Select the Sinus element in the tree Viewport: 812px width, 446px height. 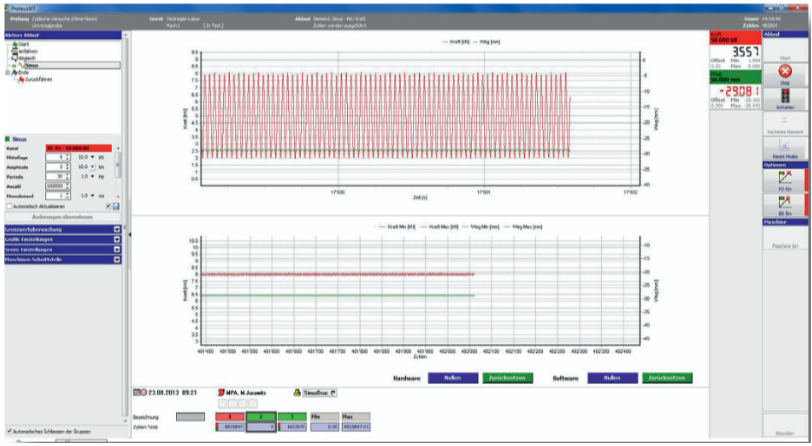[x=32, y=65]
